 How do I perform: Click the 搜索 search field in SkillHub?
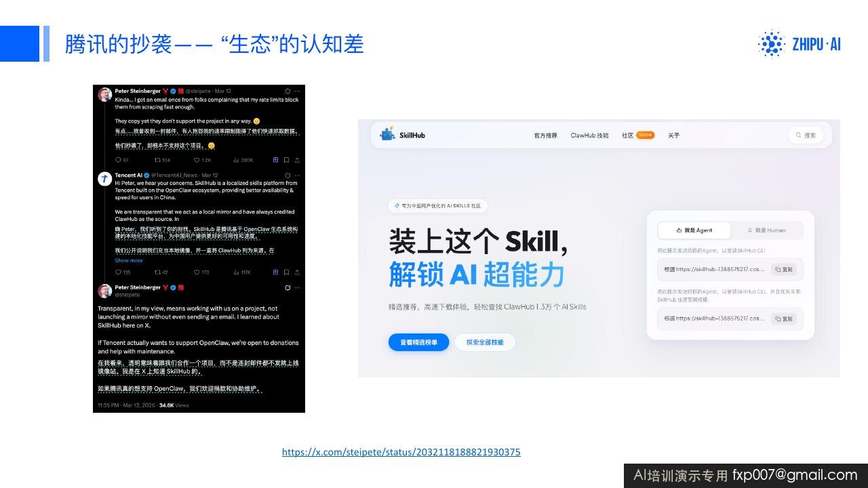[x=806, y=135]
